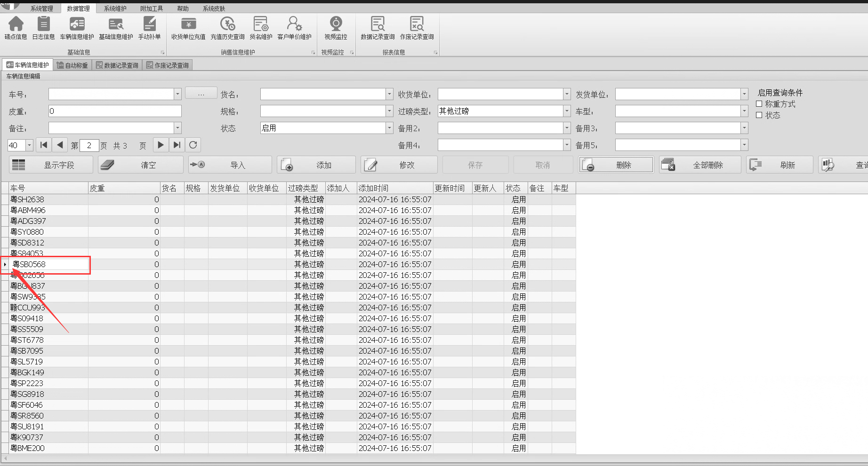Open 客户单价维护 icon
868x466 pixels.
tap(294, 28)
